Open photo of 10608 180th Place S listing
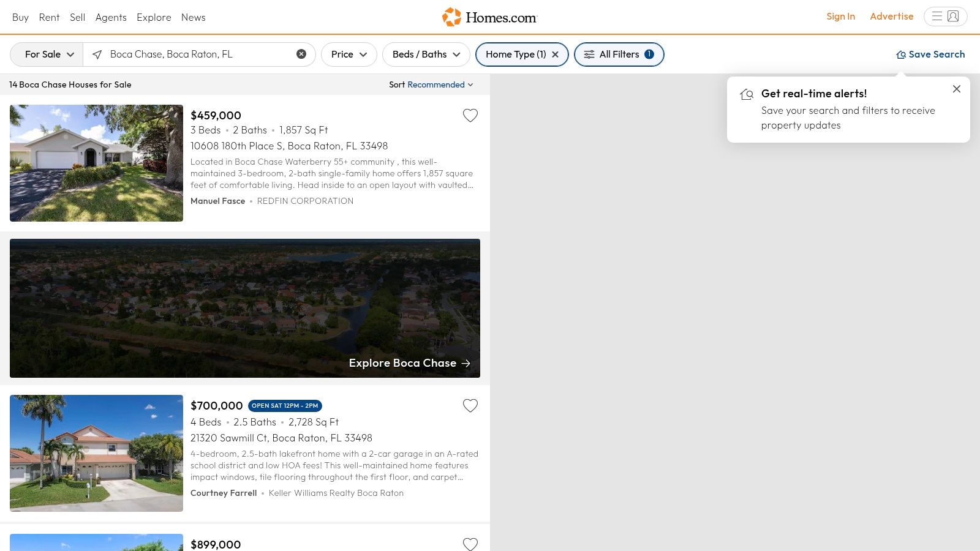 96,163
